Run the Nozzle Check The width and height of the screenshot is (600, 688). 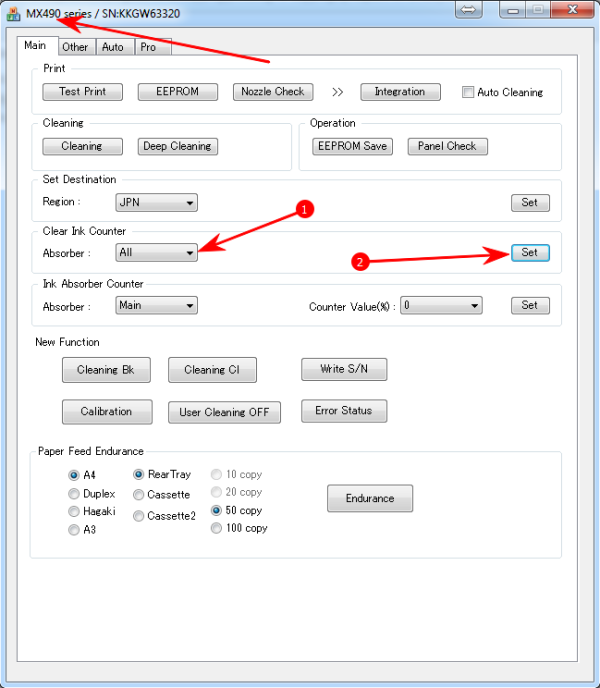click(273, 92)
